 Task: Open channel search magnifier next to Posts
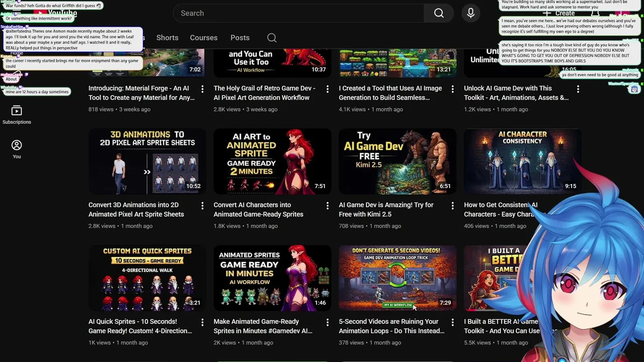pos(272,38)
